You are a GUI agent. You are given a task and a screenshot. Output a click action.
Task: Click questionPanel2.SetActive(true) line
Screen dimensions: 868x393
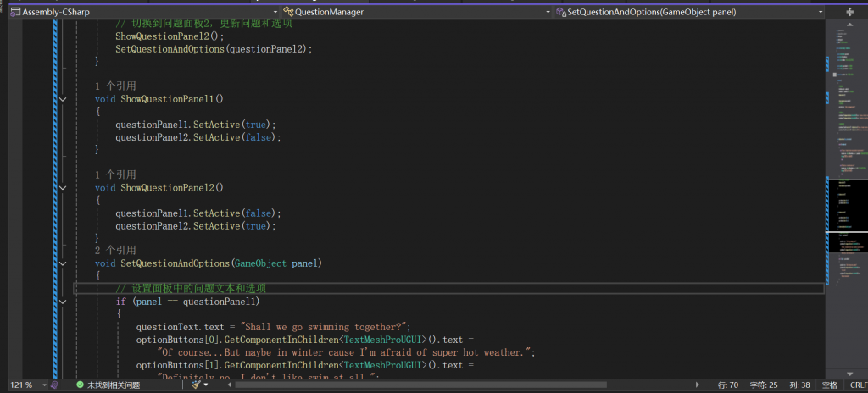pos(196,226)
